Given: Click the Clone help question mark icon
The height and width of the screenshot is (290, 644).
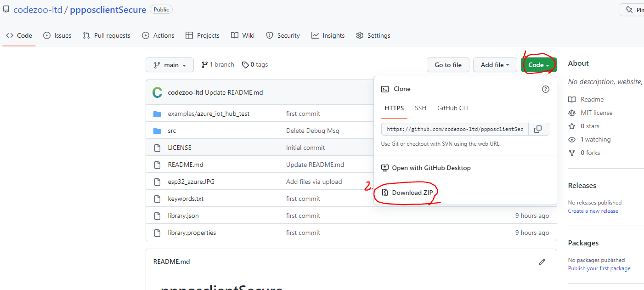Looking at the screenshot, I should (x=546, y=89).
